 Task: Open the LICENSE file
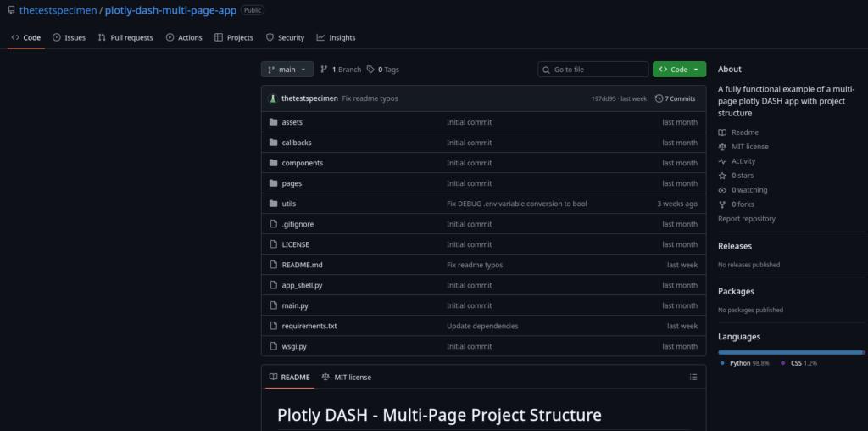click(x=296, y=244)
